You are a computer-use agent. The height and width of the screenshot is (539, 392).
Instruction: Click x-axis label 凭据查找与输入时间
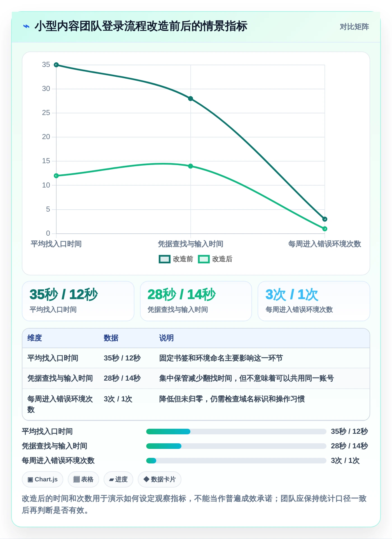pos(191,244)
